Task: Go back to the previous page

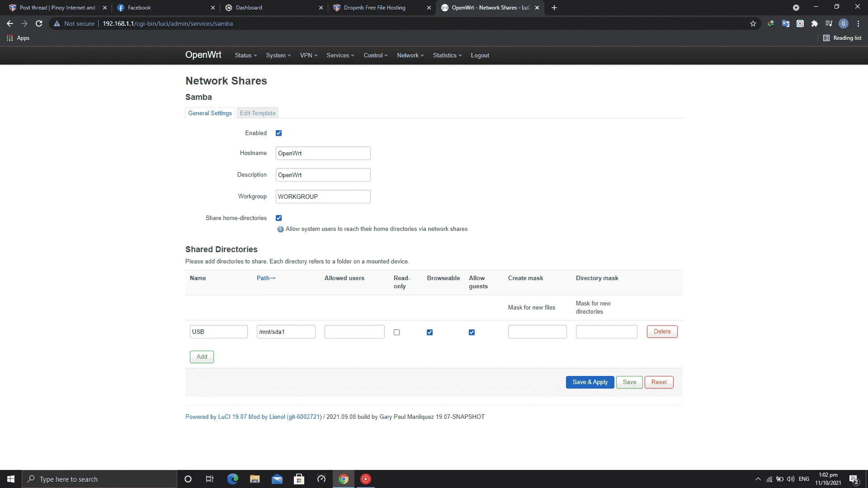Action: [x=10, y=23]
